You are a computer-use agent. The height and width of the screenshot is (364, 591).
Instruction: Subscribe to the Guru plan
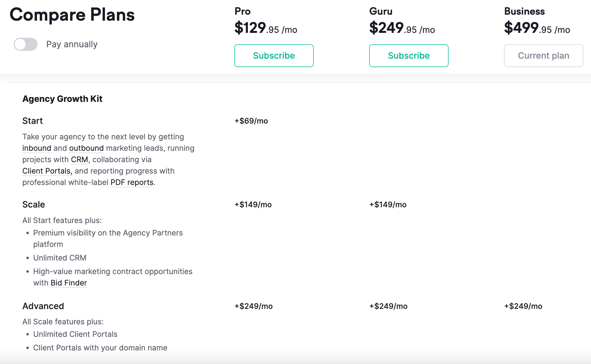click(409, 56)
